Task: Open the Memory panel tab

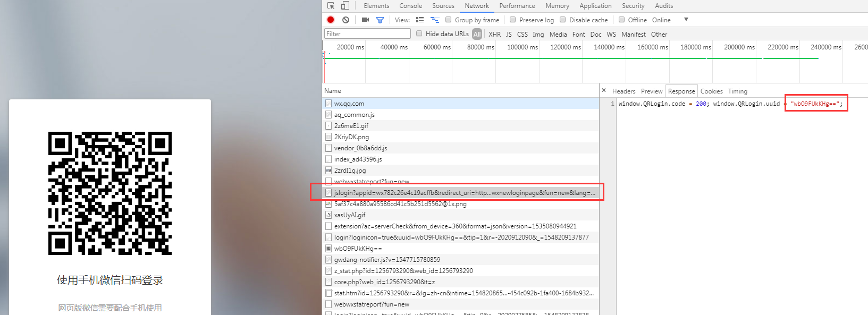Action: [557, 6]
